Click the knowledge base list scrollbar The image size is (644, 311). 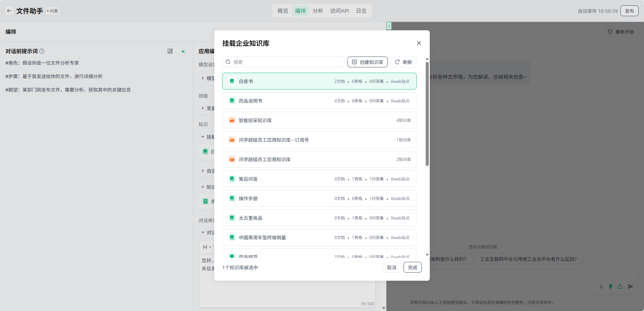[427, 114]
